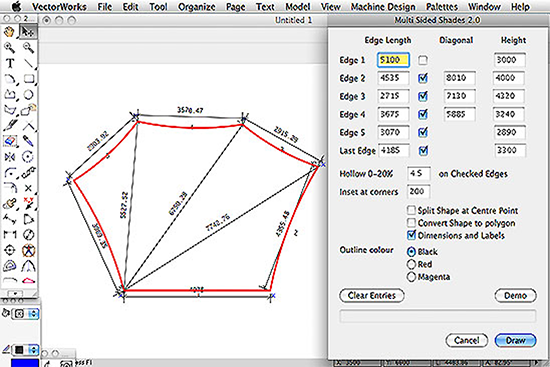Choose the Line drawing tool

pos(28,64)
